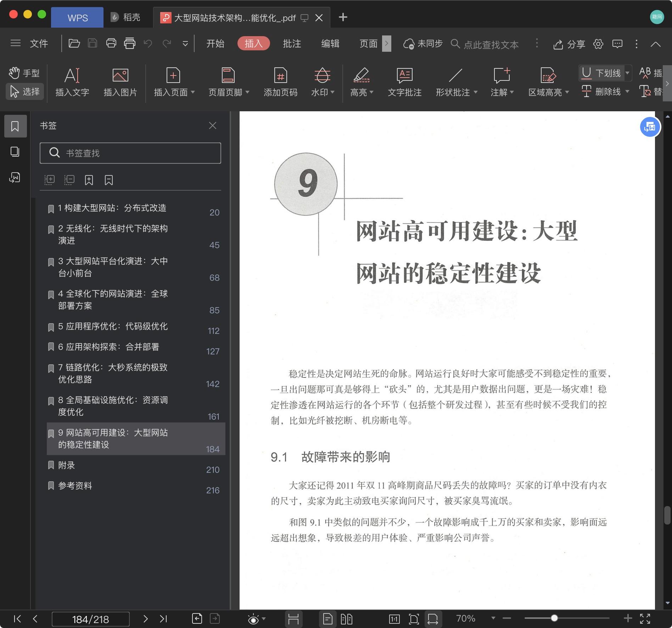
Task: Collapse the ribbon with chevron
Action: (656, 44)
